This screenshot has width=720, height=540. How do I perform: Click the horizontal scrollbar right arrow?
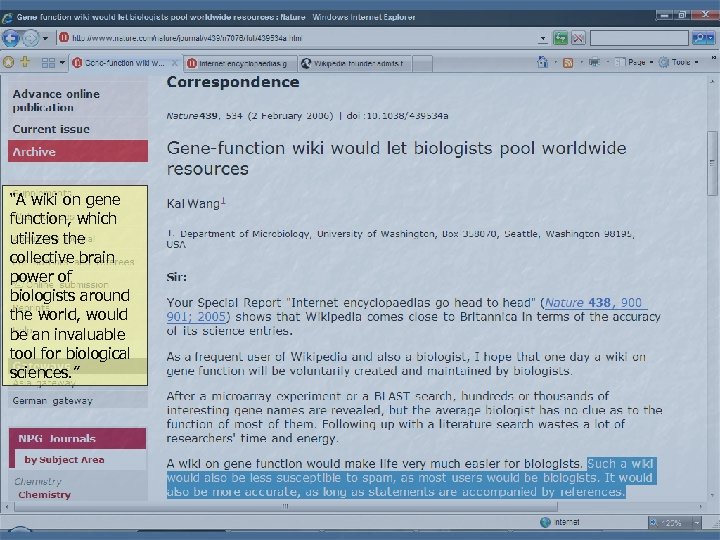pos(700,506)
